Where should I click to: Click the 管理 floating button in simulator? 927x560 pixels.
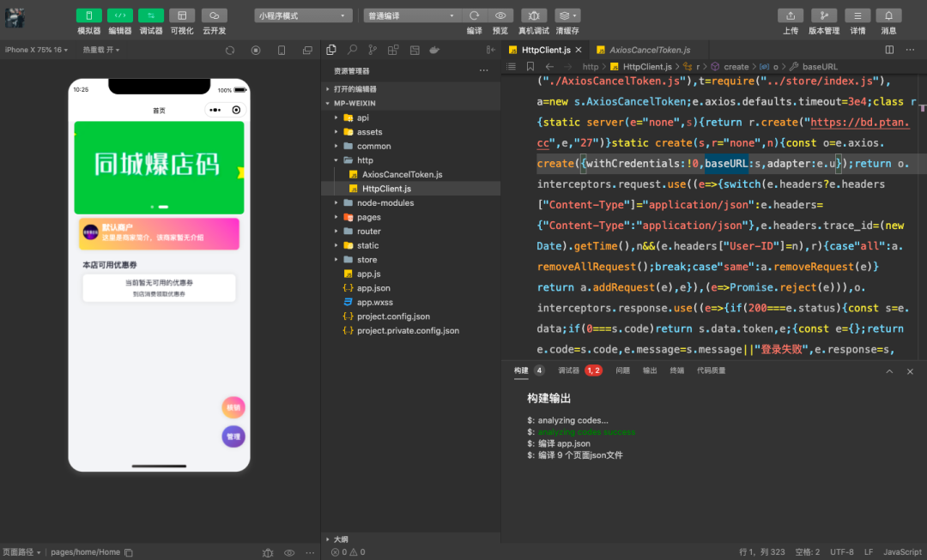[x=233, y=437]
